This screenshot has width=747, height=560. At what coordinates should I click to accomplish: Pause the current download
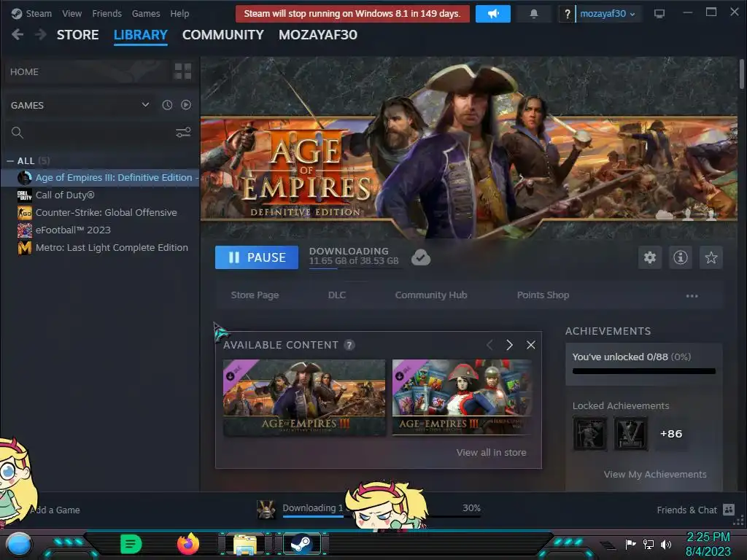click(257, 257)
